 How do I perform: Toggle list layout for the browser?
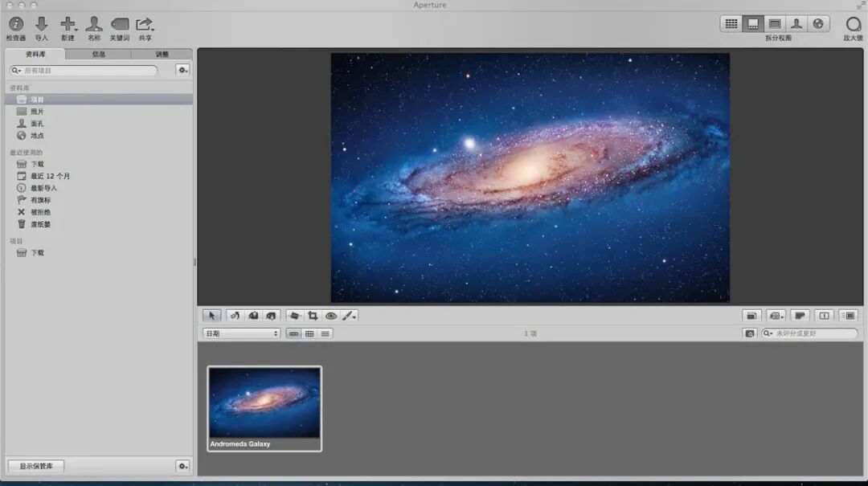(x=325, y=334)
